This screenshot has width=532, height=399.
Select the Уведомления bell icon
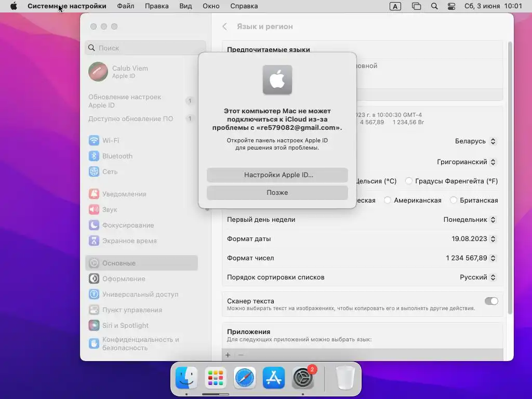[94, 194]
